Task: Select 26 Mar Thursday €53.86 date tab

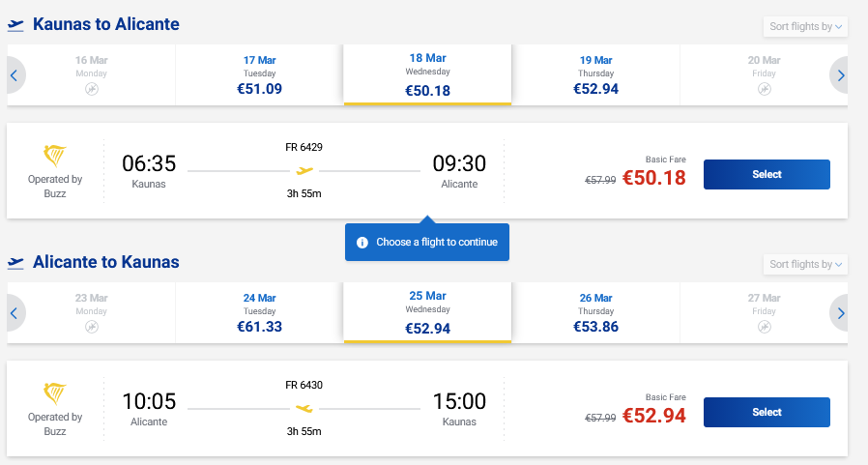Action: click(595, 312)
